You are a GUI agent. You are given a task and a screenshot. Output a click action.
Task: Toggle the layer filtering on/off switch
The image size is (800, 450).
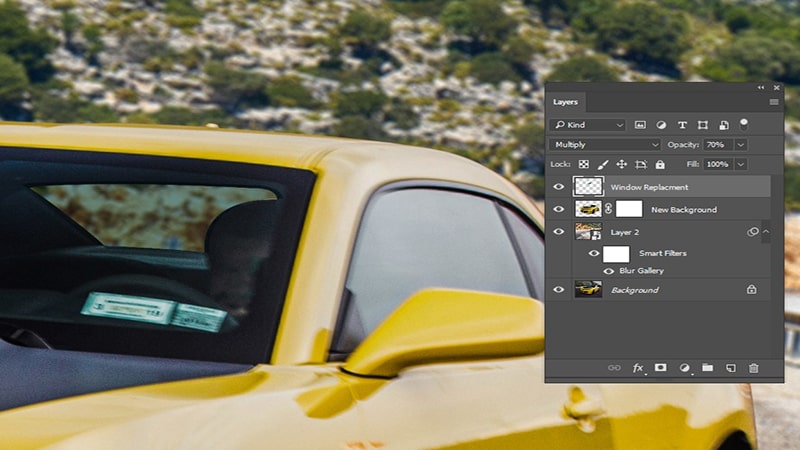[x=744, y=123]
